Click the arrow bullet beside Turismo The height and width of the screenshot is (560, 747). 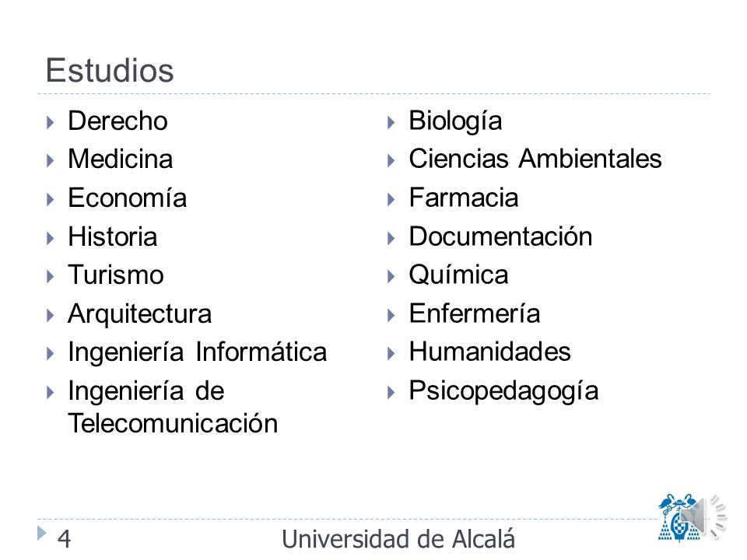tap(51, 276)
